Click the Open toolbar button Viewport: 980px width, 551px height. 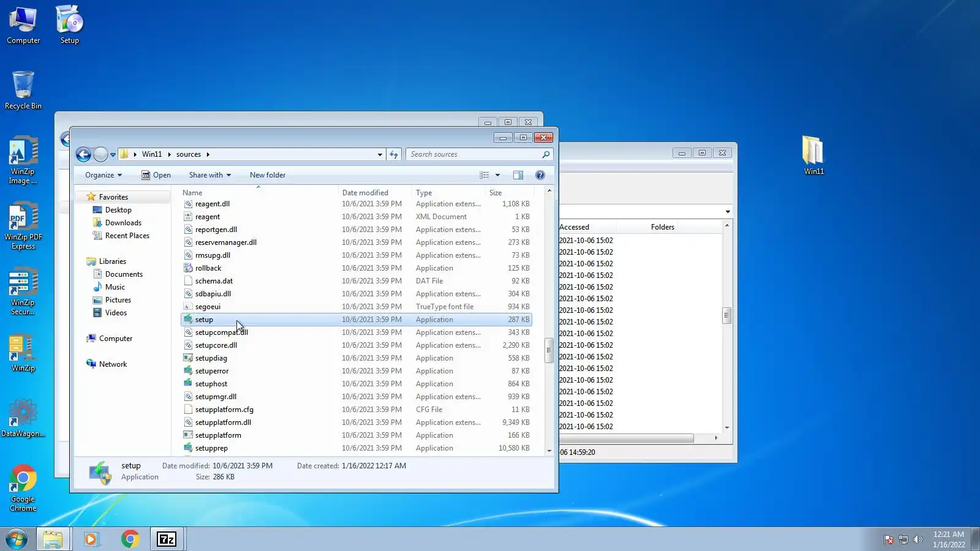[x=156, y=175]
